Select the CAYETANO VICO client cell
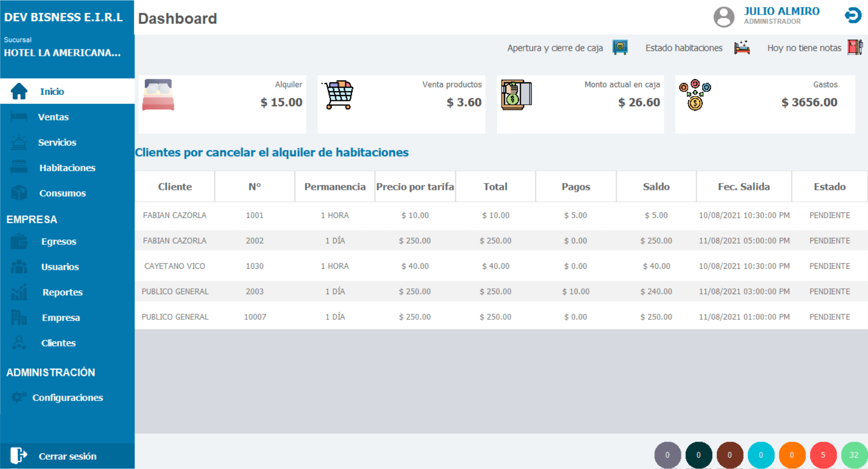Image resolution: width=868 pixels, height=469 pixels. (175, 266)
